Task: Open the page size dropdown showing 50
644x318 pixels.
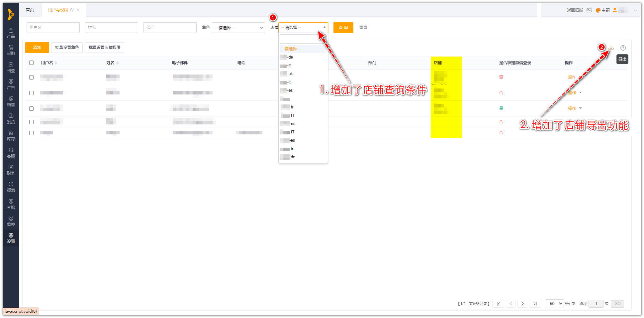Action: (554, 303)
